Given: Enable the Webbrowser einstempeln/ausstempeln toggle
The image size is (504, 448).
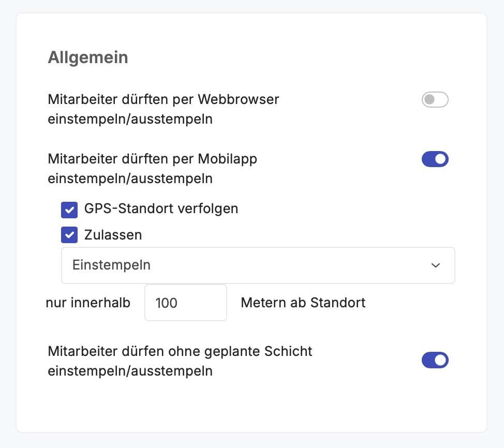Looking at the screenshot, I should pyautogui.click(x=435, y=100).
